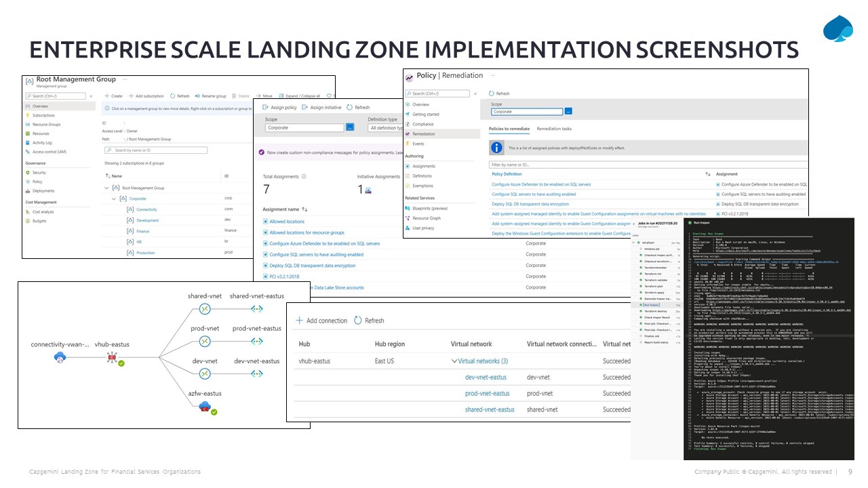Click the Deployments icon under Governance
The height and width of the screenshot is (488, 868).
[28, 191]
